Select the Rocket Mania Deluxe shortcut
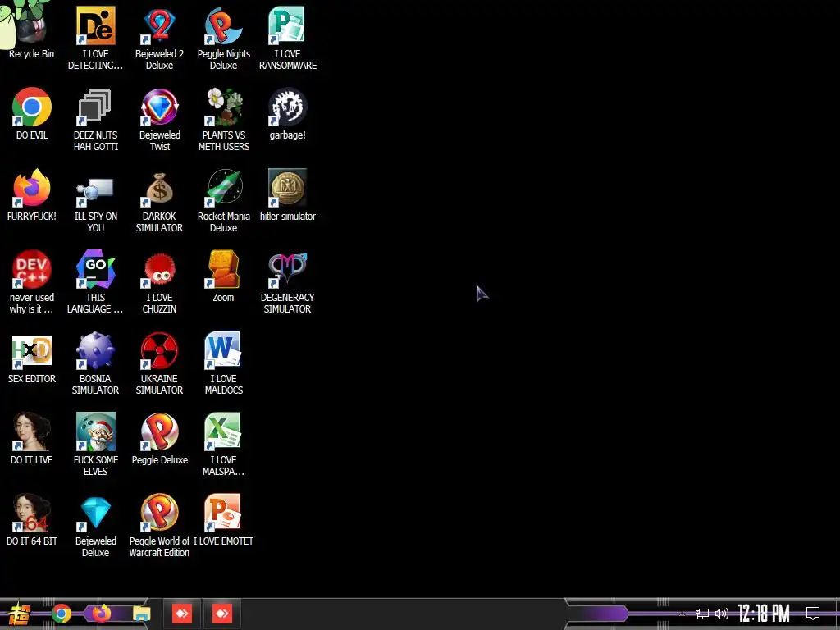 pos(223,188)
